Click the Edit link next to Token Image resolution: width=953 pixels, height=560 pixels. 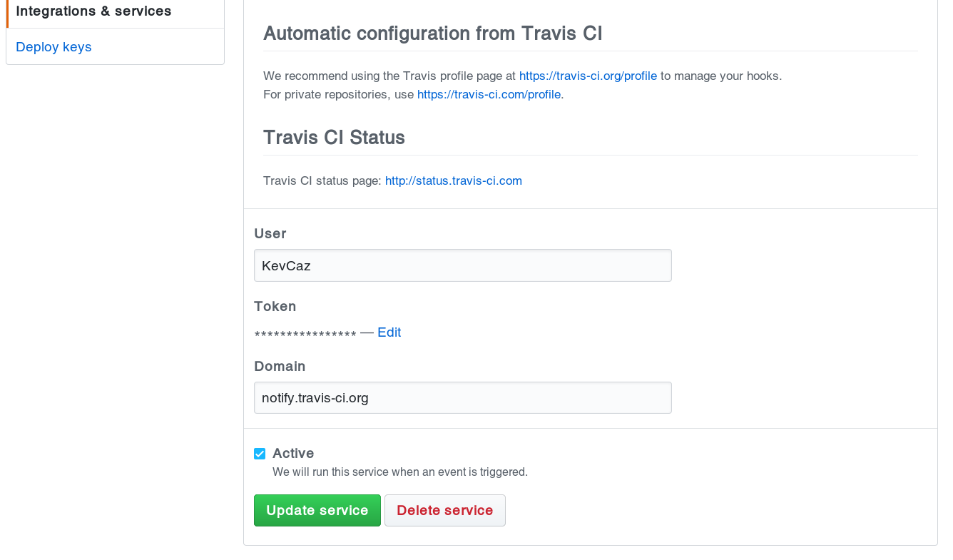click(389, 332)
